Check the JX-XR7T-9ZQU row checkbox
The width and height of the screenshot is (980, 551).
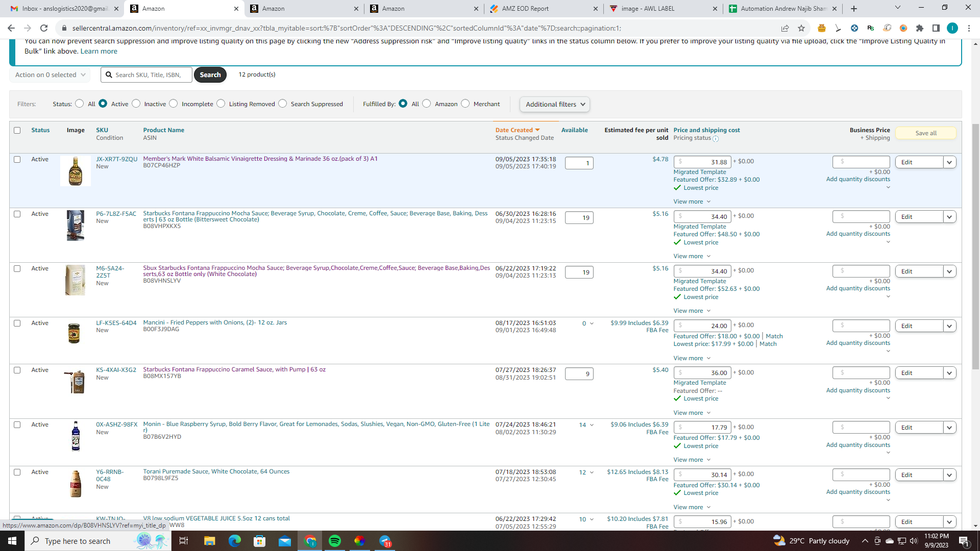point(17,159)
